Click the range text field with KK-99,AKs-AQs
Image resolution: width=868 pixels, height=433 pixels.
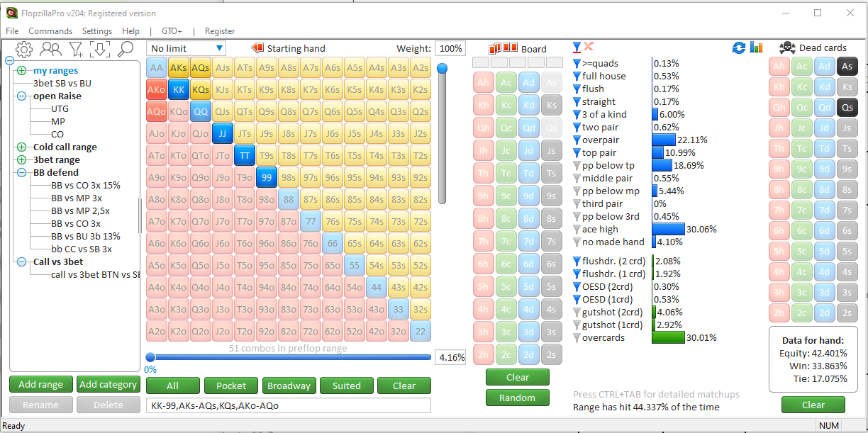click(288, 405)
